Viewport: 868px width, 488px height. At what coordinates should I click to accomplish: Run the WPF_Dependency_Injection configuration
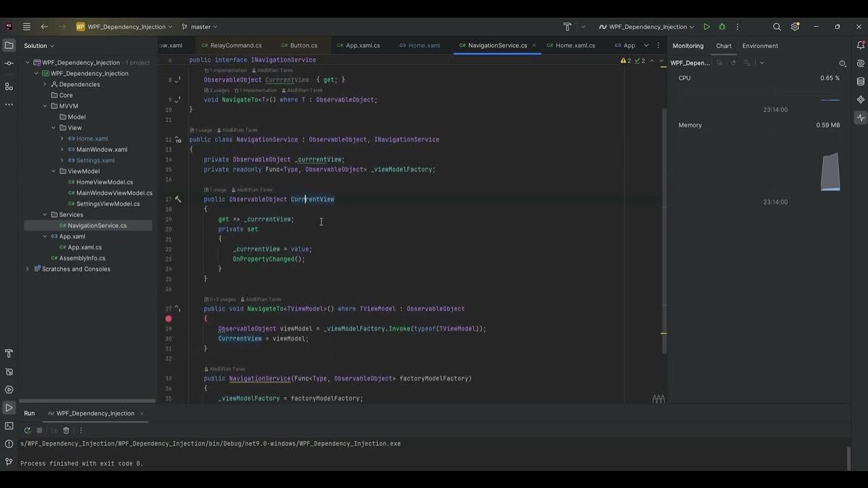pyautogui.click(x=707, y=26)
